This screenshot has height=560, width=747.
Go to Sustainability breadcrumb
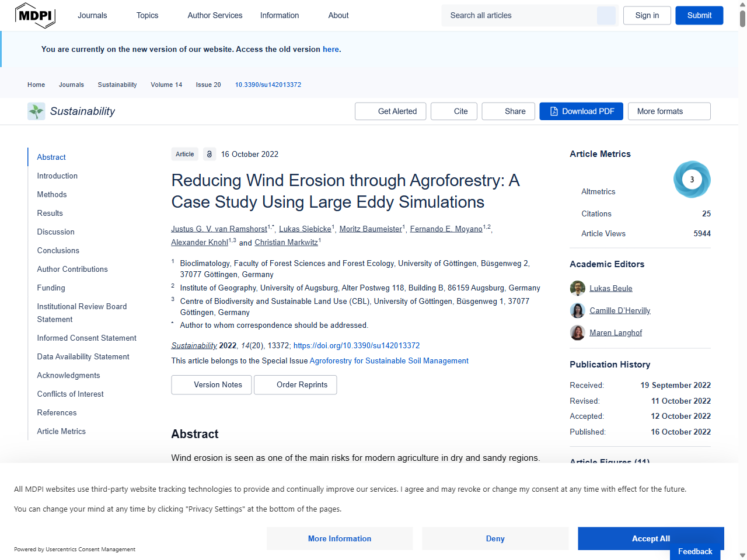tap(117, 85)
